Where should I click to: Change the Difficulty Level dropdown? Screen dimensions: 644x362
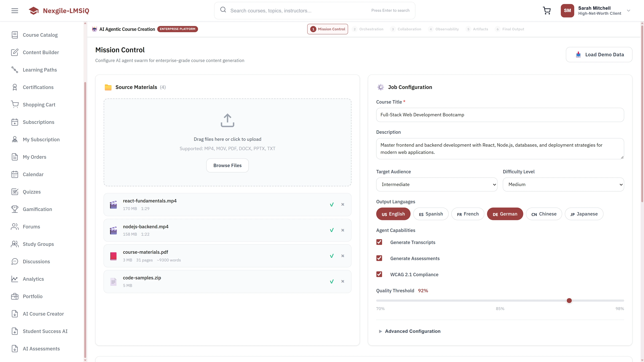563,184
